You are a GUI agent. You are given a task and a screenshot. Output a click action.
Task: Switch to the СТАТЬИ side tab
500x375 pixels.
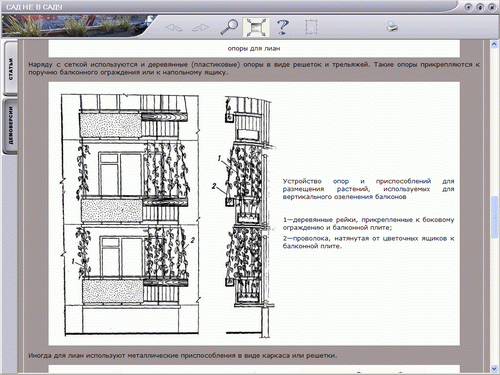(11, 69)
